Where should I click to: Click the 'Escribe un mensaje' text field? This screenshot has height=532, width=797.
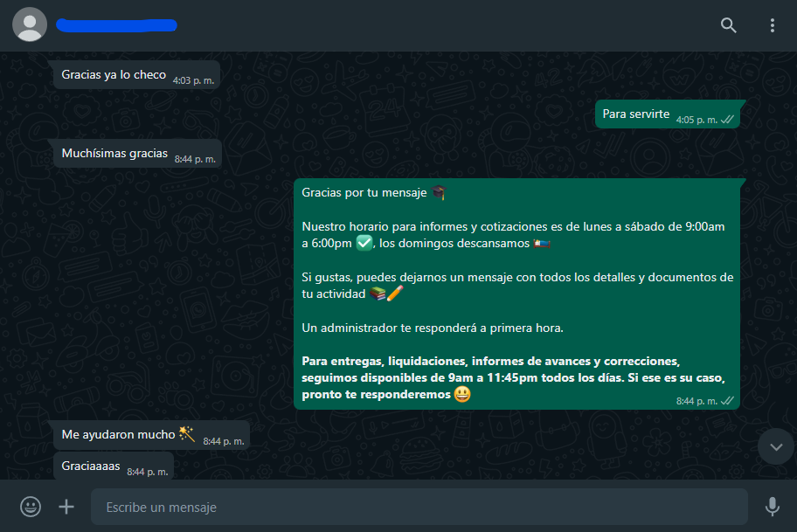point(419,507)
